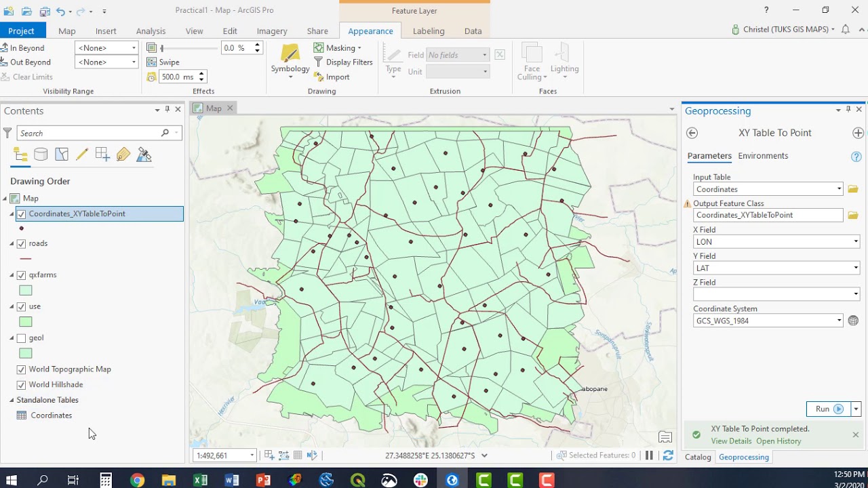Open Z Field dropdown

(x=856, y=294)
